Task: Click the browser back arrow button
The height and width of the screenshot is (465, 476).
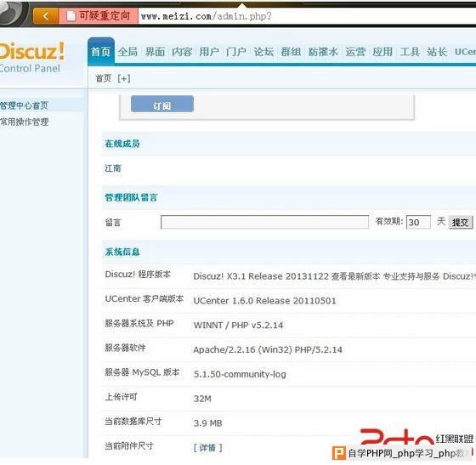Action: pyautogui.click(x=46, y=16)
